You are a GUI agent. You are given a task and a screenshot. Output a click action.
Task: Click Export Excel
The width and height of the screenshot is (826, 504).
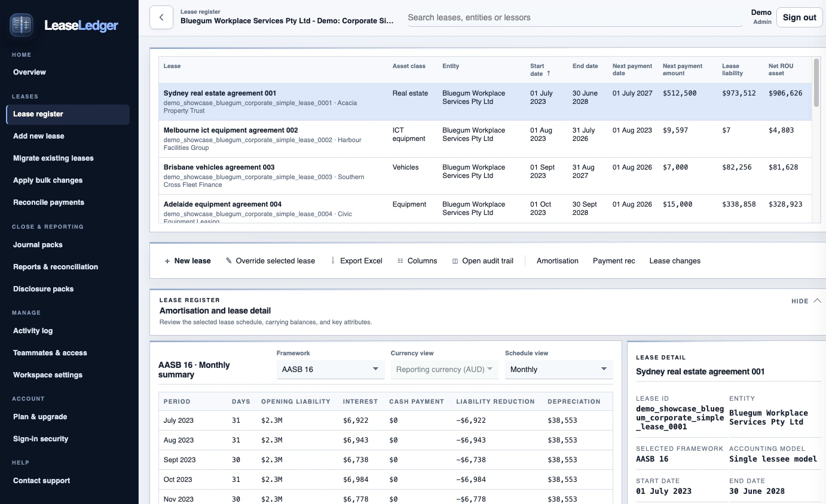click(x=356, y=261)
